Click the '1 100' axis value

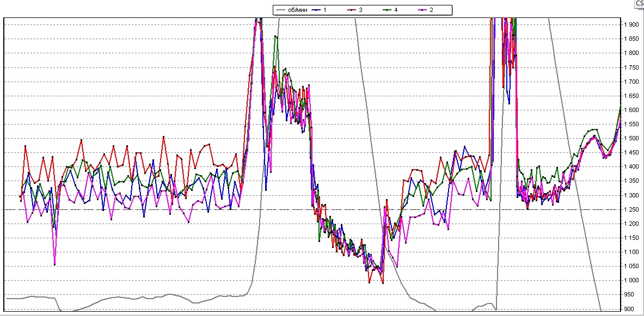coord(631,252)
